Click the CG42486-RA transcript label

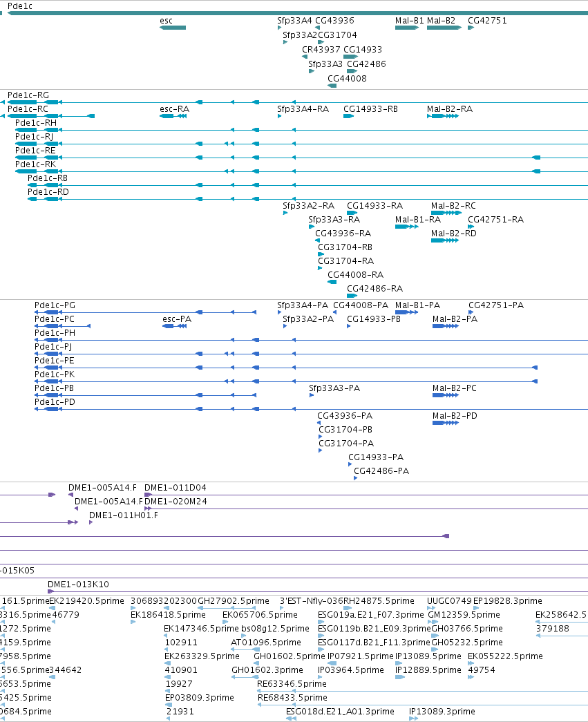click(x=374, y=289)
